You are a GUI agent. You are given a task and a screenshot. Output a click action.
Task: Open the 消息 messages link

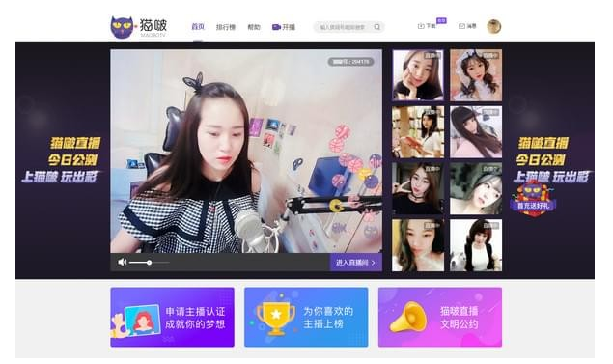click(467, 26)
